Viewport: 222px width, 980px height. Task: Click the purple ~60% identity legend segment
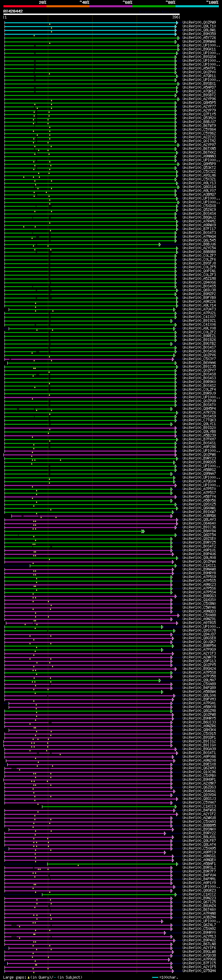click(111, 6)
